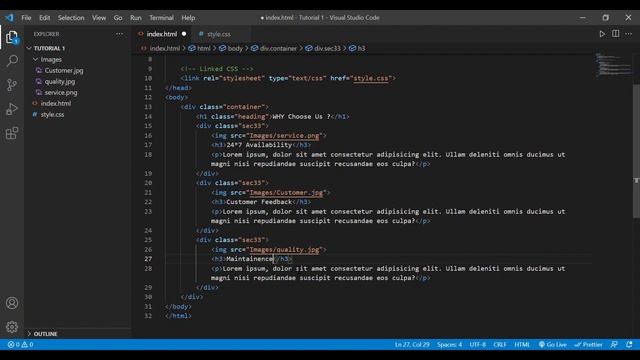
Task: Click "24*7 Availability" text on line 17
Action: point(259,145)
